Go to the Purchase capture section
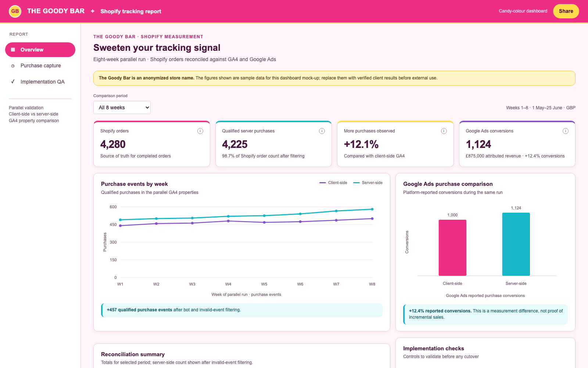 pos(40,66)
